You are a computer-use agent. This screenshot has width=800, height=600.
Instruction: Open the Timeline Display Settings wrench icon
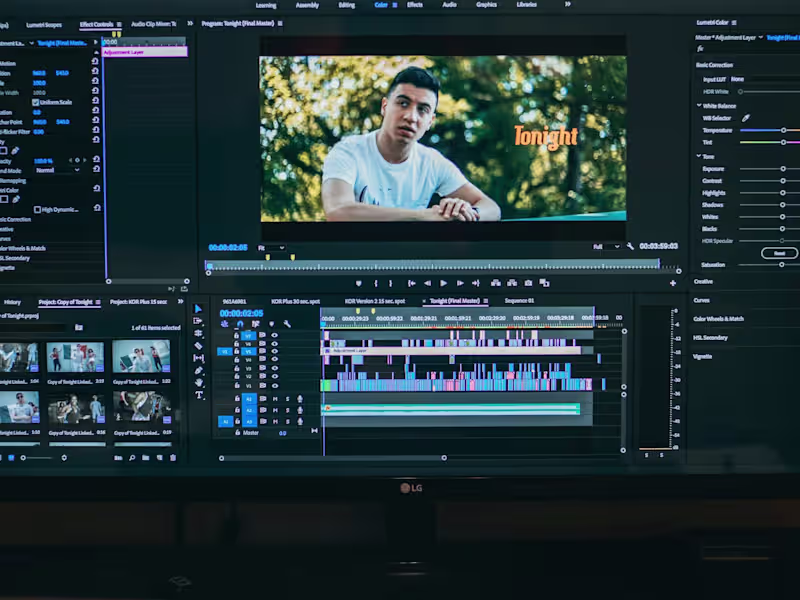[287, 322]
